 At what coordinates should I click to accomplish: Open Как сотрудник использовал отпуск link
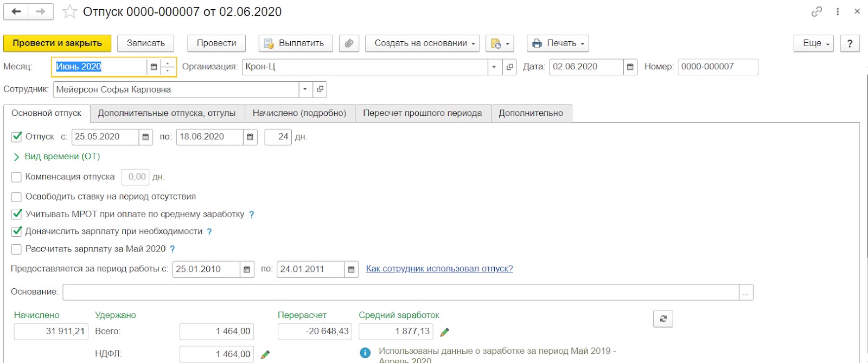click(x=439, y=269)
